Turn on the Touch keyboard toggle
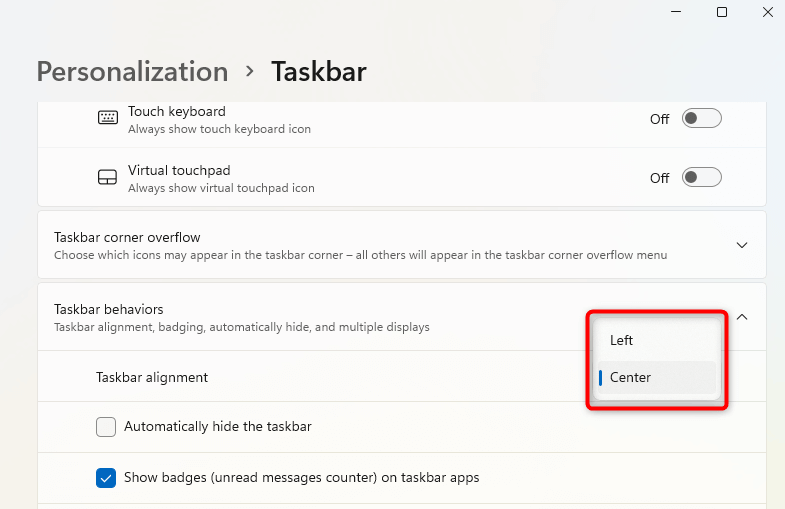 point(701,119)
